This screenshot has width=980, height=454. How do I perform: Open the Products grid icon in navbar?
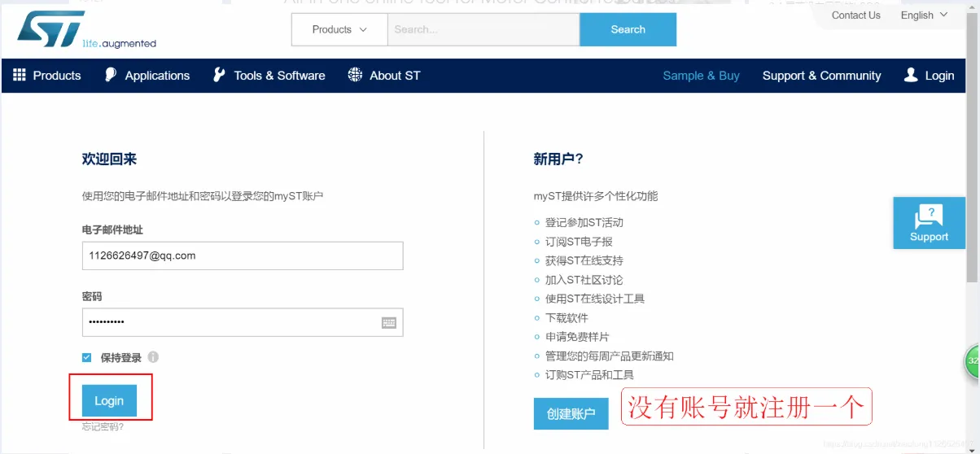(x=20, y=75)
